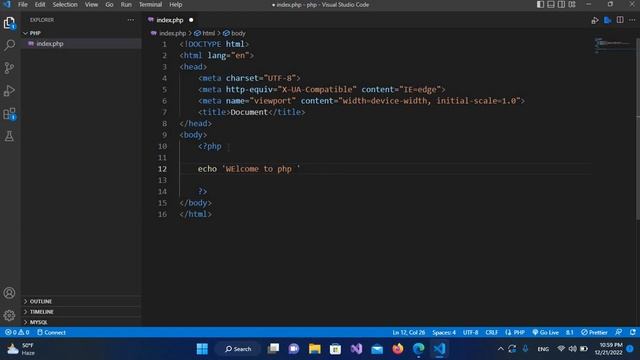Open notifications bell in status bar
Screen dimensions: 640x360
point(633,332)
